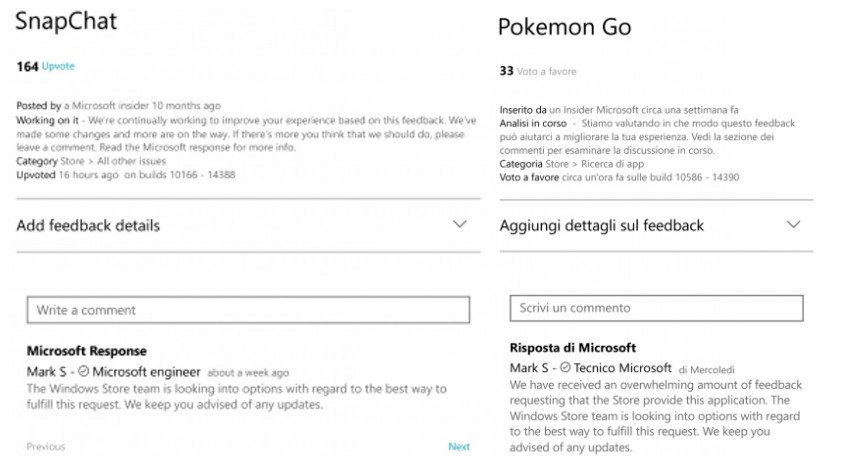Screen dimensions: 863x458
Task: Click 'Working on it' status label
Action: click(47, 121)
